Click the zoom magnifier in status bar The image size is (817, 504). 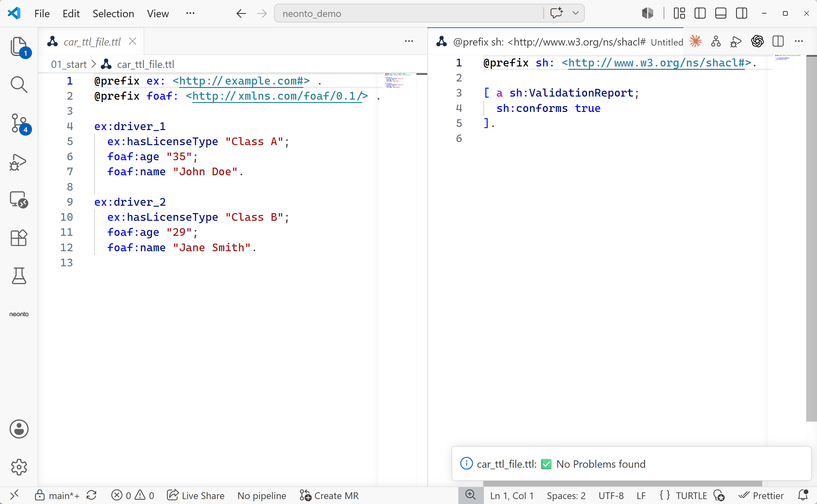click(471, 495)
